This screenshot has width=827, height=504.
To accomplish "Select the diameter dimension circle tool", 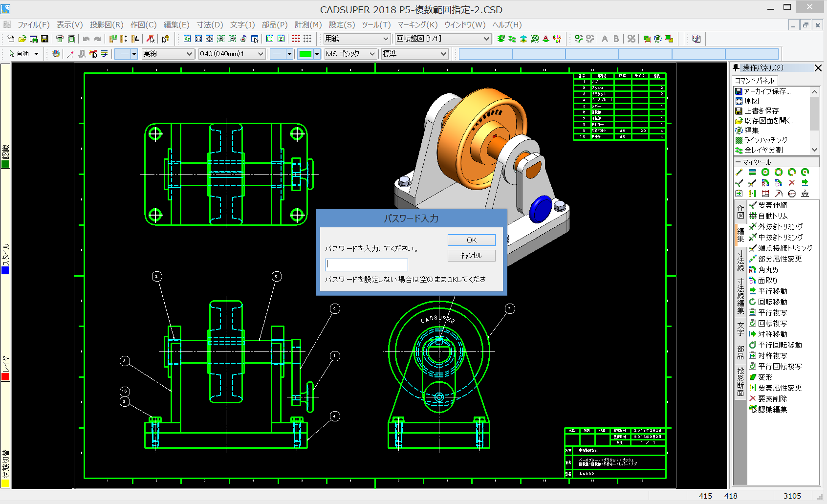I will [792, 194].
